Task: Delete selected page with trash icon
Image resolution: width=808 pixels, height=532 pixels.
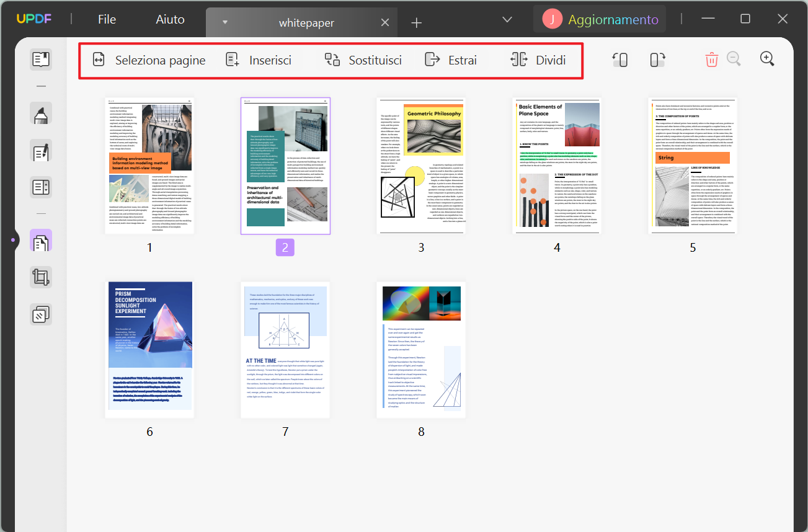Action: point(711,60)
